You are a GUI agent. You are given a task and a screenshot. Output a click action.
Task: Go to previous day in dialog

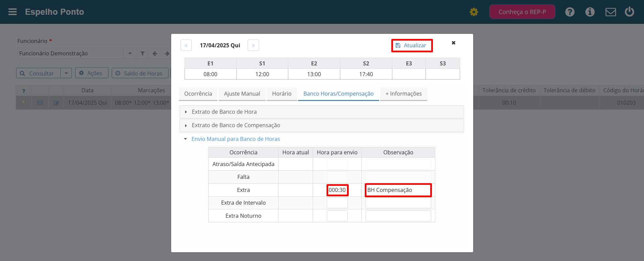(186, 45)
